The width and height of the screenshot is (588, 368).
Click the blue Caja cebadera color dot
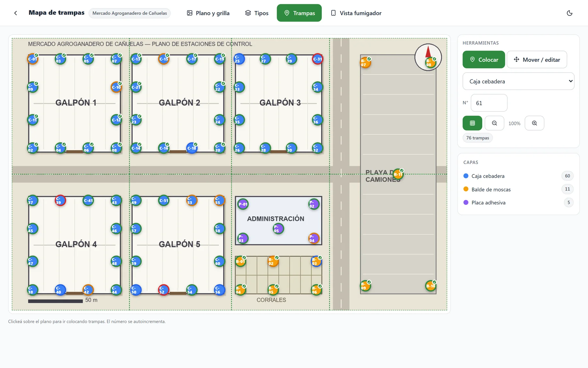[466, 176]
